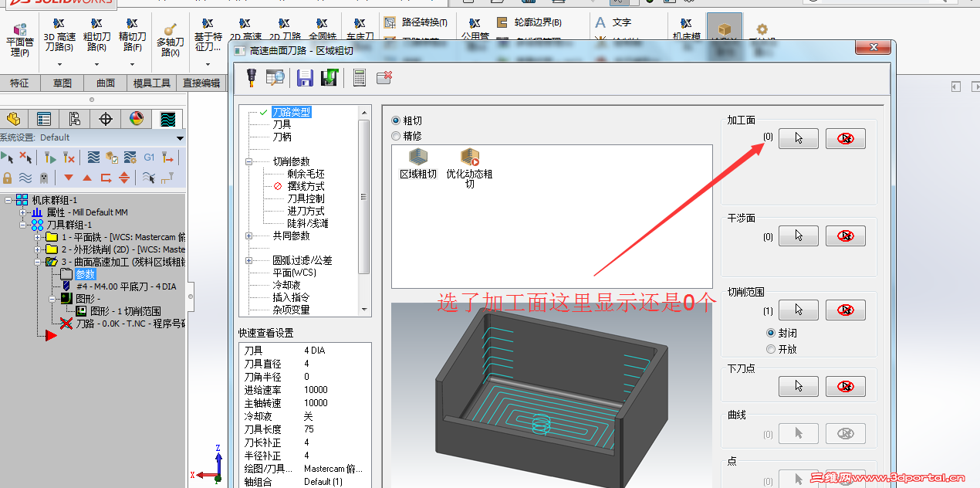The height and width of the screenshot is (488, 980).
Task: Switch to the PropertyManager panel icon
Action: tap(44, 119)
